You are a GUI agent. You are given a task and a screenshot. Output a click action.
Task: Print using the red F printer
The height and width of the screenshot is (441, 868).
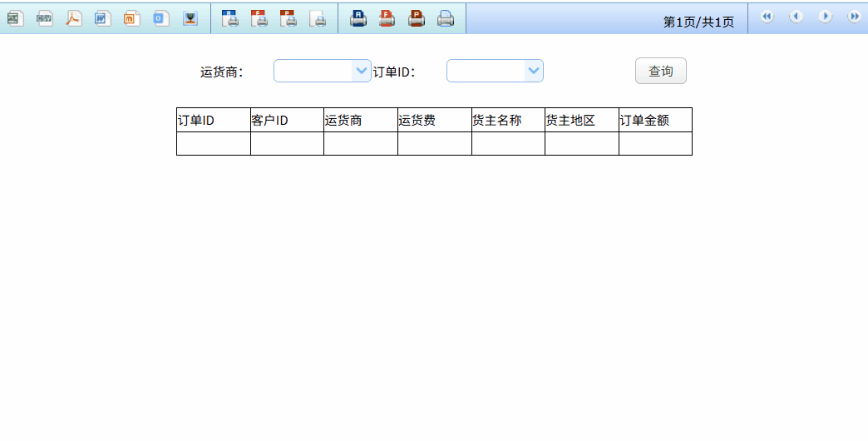(x=387, y=18)
